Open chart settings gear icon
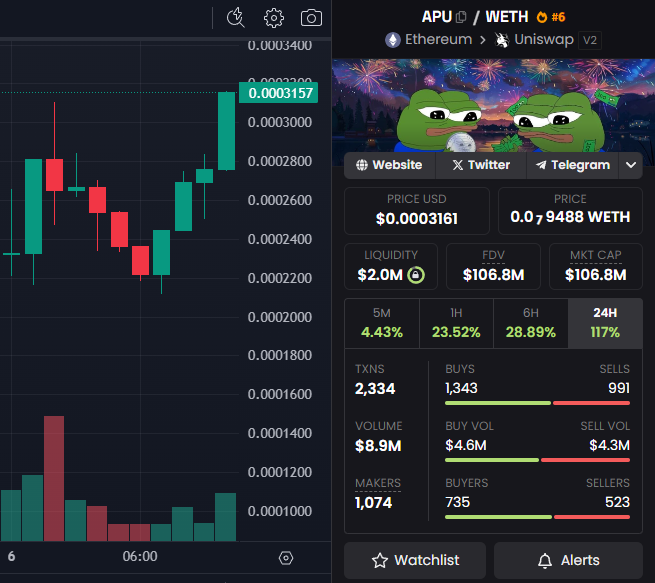 click(x=274, y=18)
